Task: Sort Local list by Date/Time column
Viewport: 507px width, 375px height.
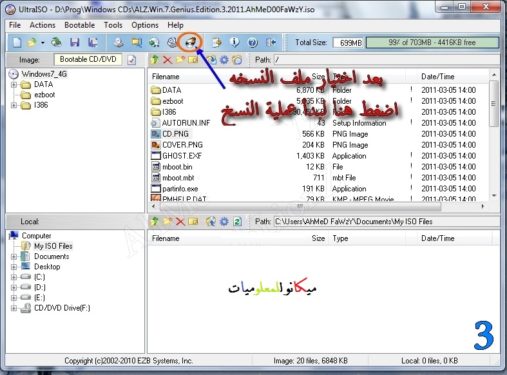Action: tap(438, 238)
